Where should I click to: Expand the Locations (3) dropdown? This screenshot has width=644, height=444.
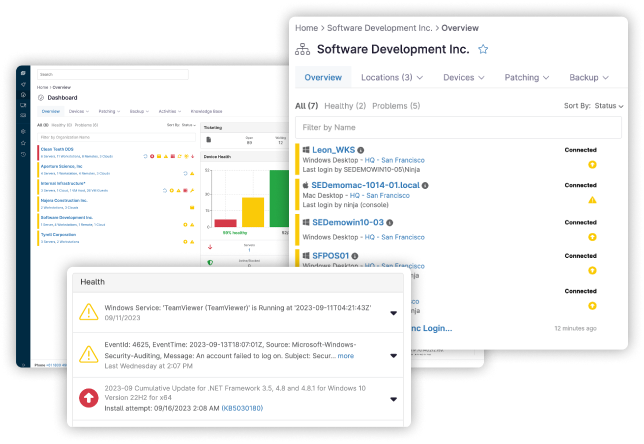tap(392, 78)
